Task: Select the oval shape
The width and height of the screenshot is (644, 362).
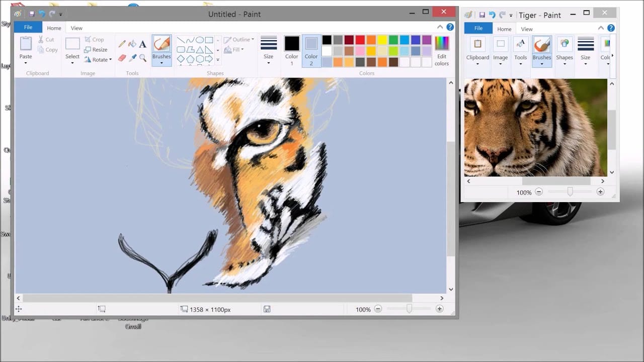Action: point(201,40)
